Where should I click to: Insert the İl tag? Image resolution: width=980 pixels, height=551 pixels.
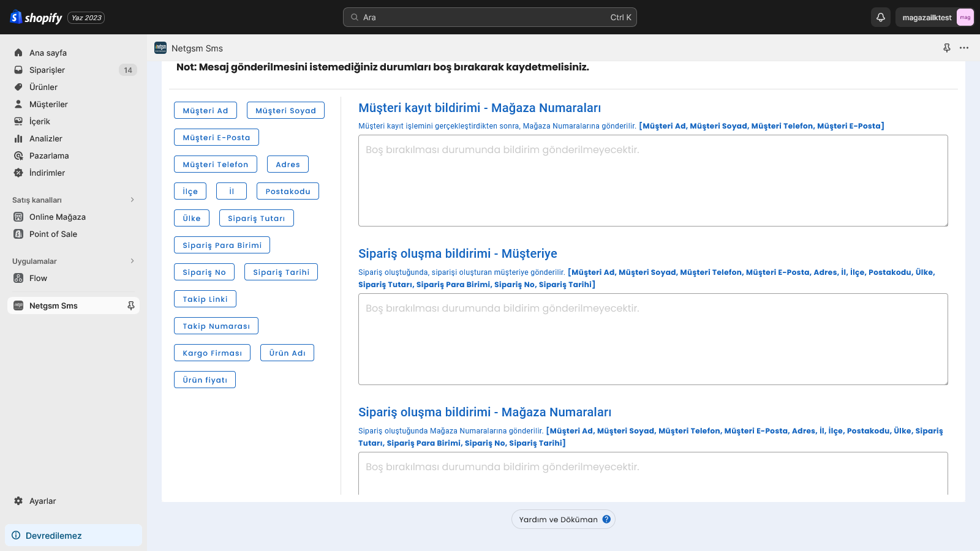pos(232,191)
